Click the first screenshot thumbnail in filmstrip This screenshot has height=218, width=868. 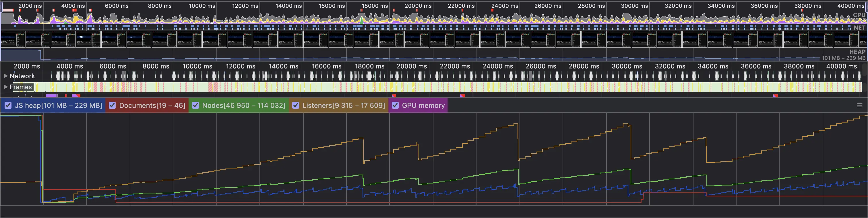click(x=13, y=39)
